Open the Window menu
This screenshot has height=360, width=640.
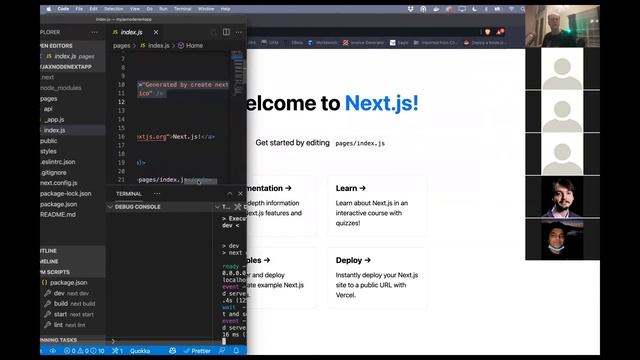coord(206,9)
